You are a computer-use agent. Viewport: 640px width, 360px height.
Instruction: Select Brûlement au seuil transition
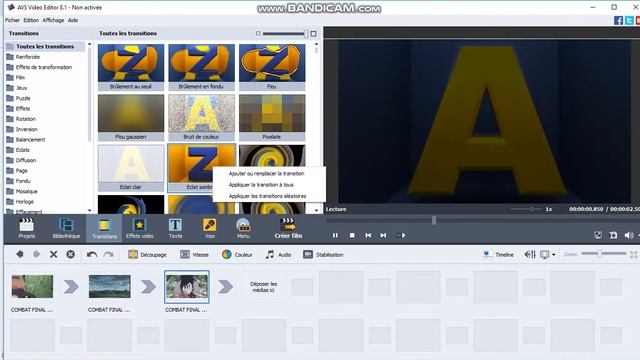coord(131,67)
